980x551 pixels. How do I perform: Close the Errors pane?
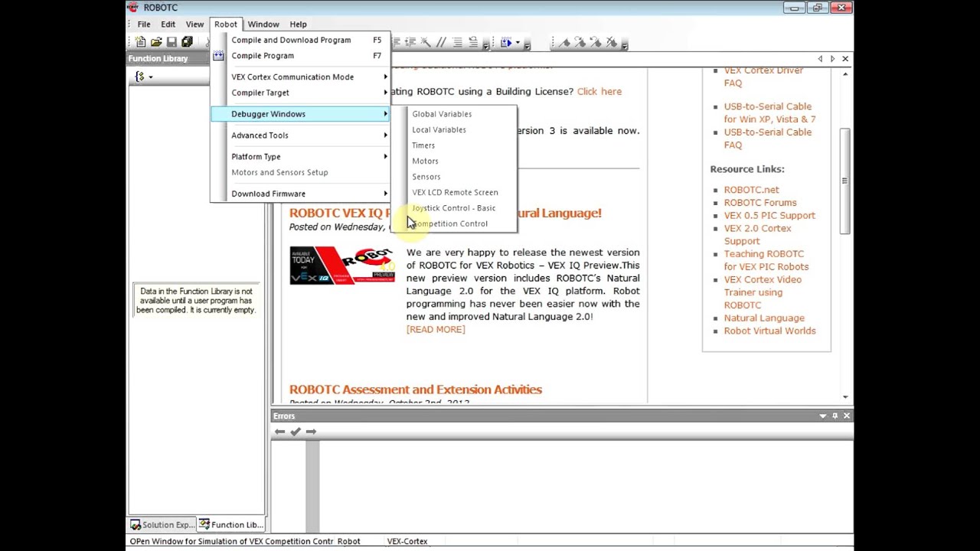[x=846, y=416]
